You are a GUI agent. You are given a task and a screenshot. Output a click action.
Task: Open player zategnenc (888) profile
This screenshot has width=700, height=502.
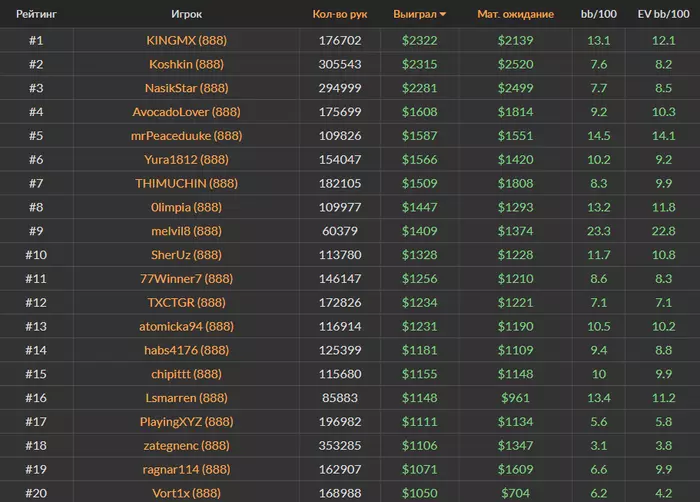click(x=187, y=445)
